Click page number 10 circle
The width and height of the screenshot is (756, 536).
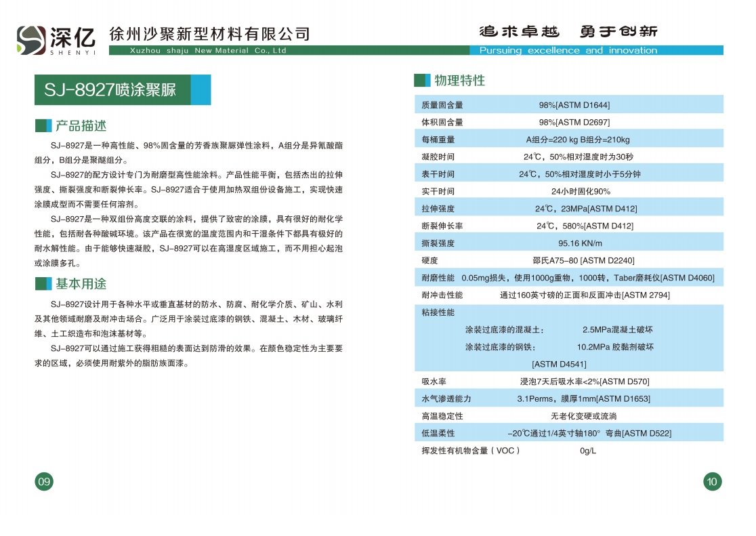712,482
